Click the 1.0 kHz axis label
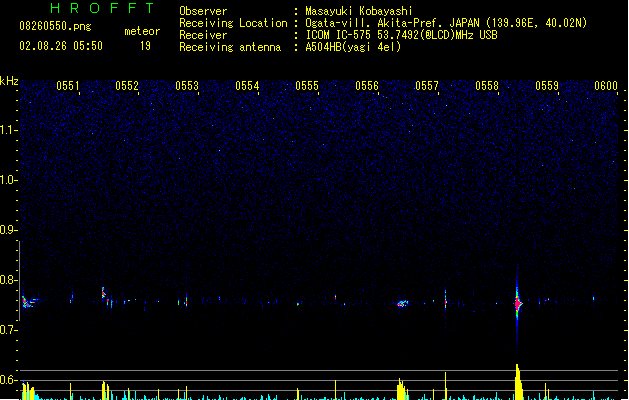 coord(8,180)
